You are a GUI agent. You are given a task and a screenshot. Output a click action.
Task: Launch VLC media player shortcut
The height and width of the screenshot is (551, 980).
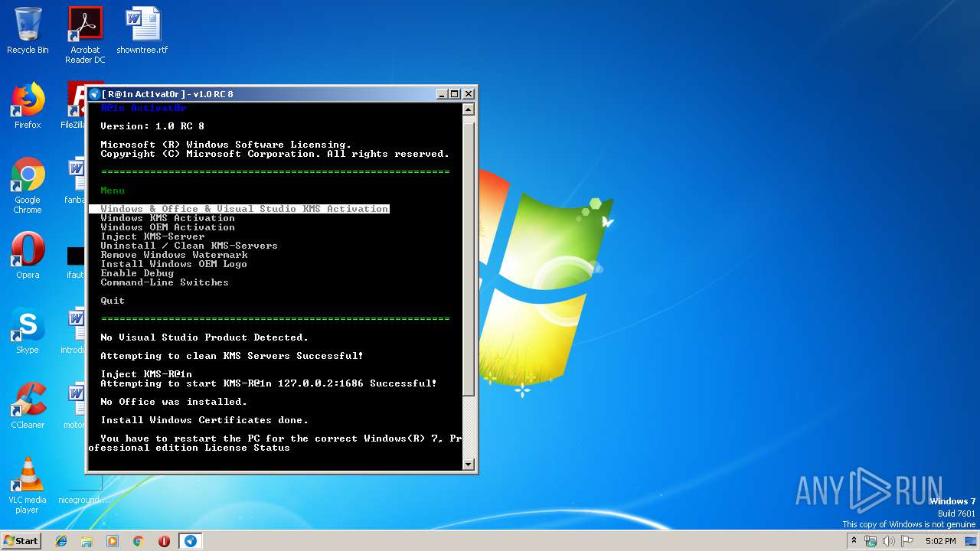(28, 485)
